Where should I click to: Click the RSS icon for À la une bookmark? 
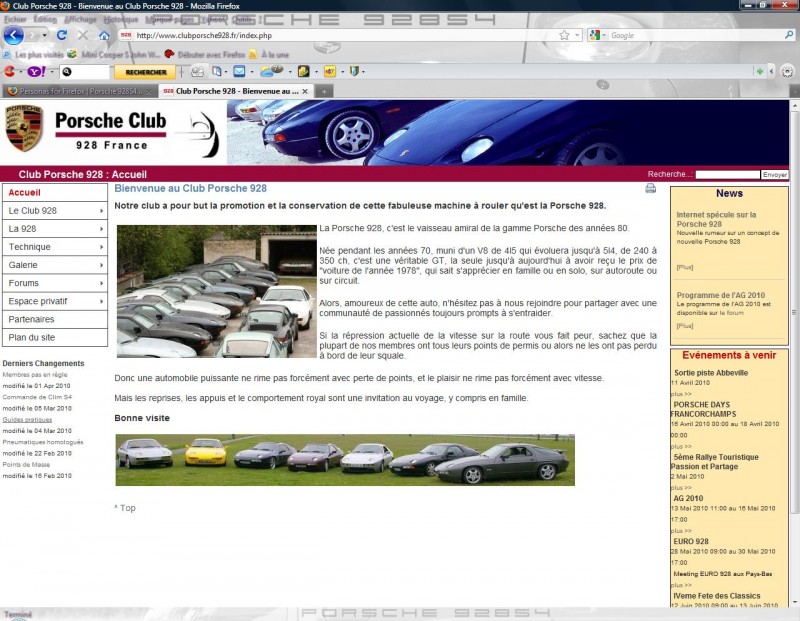(x=253, y=55)
